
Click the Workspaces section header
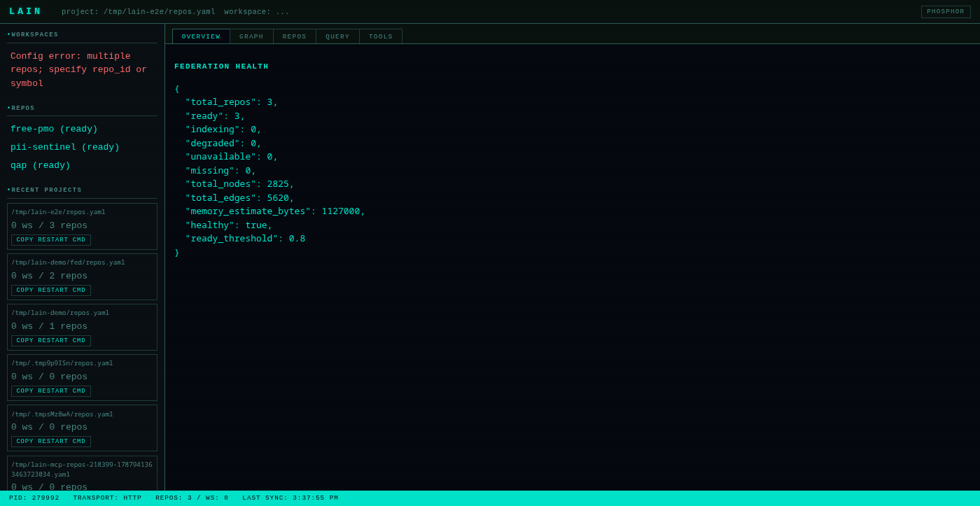tap(33, 34)
